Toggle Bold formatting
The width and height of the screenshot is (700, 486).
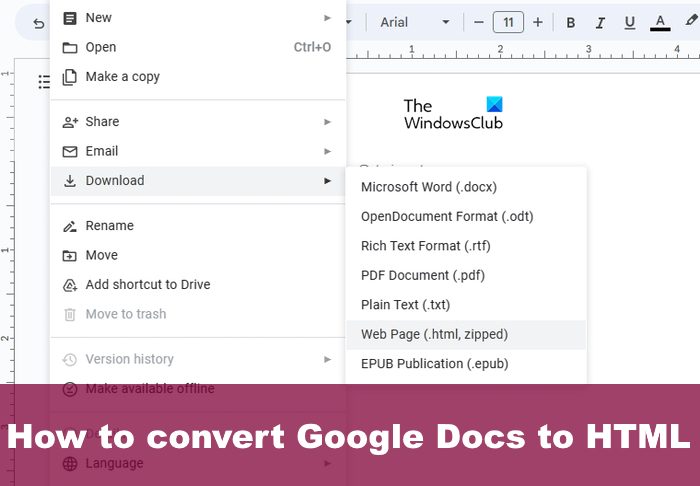tap(571, 23)
